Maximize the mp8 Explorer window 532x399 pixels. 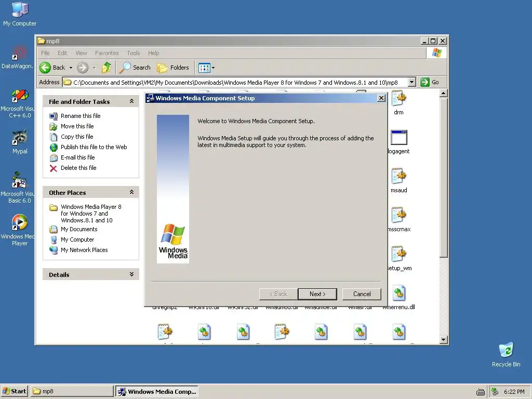coord(433,41)
